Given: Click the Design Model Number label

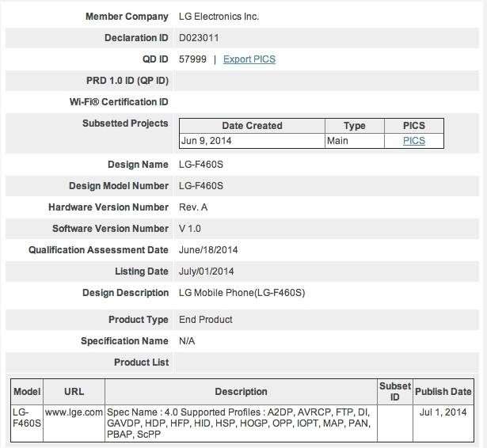Looking at the screenshot, I should point(119,186).
